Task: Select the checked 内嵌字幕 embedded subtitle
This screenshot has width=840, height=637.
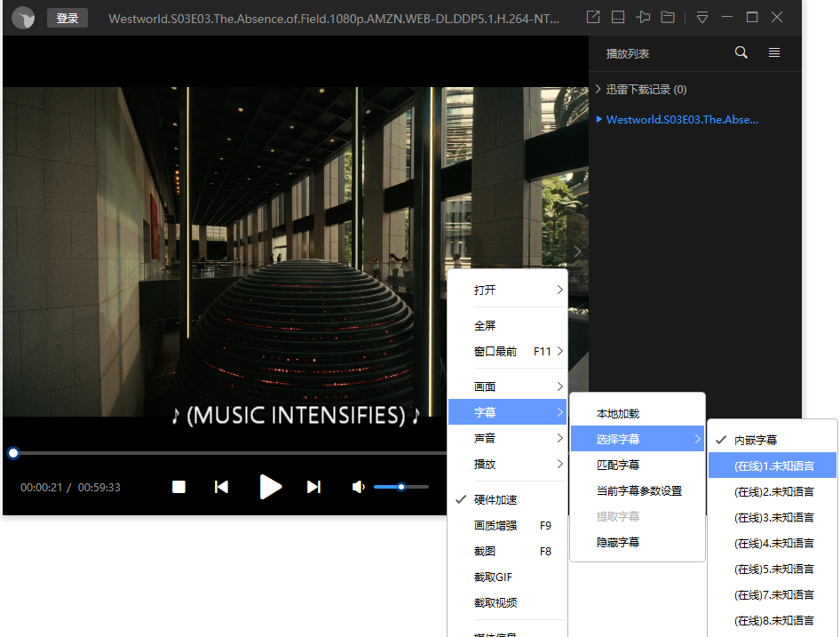Action: (x=756, y=441)
